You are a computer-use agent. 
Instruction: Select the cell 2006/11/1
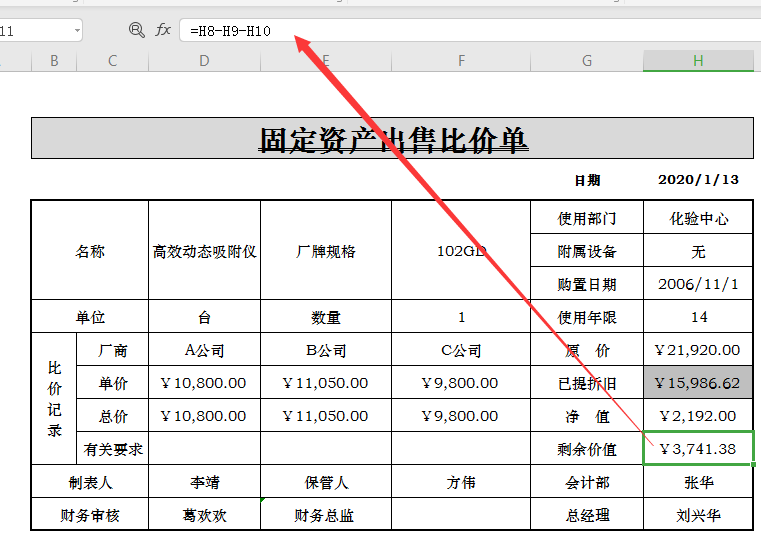(x=698, y=284)
